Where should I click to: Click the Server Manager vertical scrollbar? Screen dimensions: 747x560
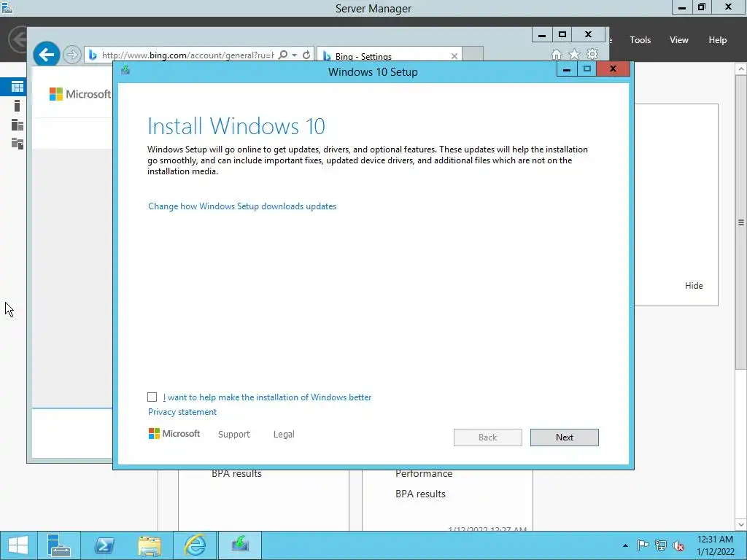click(741, 222)
